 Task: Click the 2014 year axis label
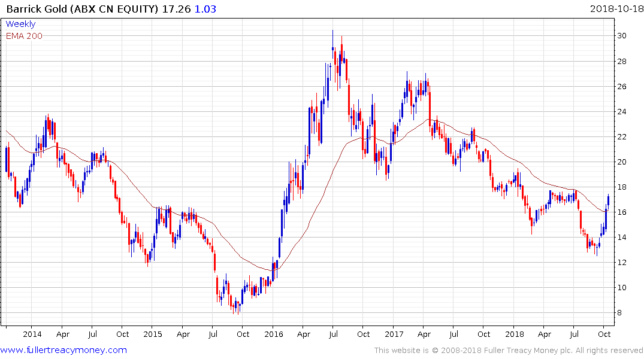(32, 334)
